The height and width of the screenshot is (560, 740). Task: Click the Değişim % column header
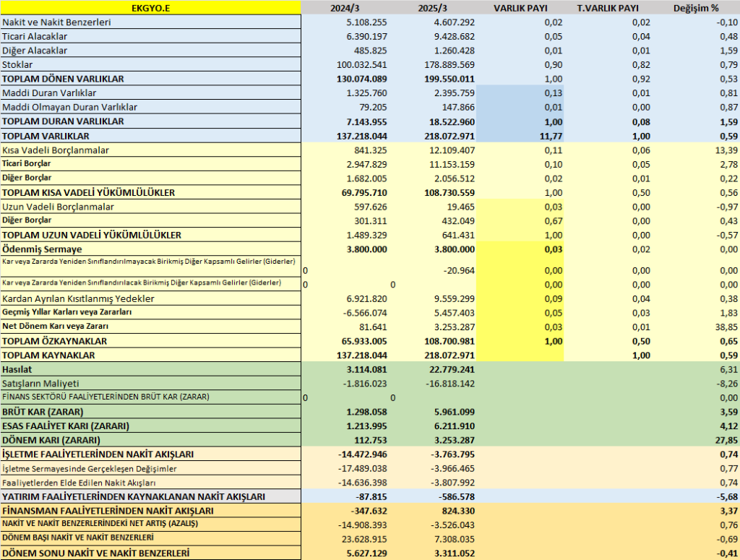pos(696,8)
